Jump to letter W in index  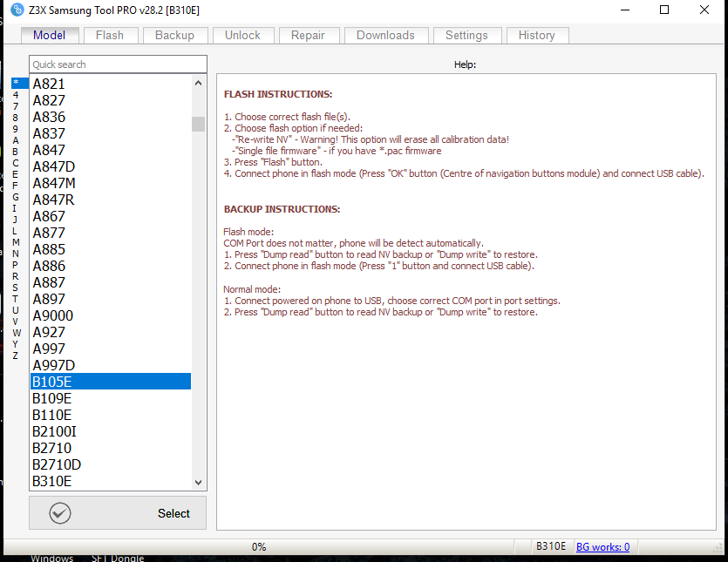coord(17,333)
